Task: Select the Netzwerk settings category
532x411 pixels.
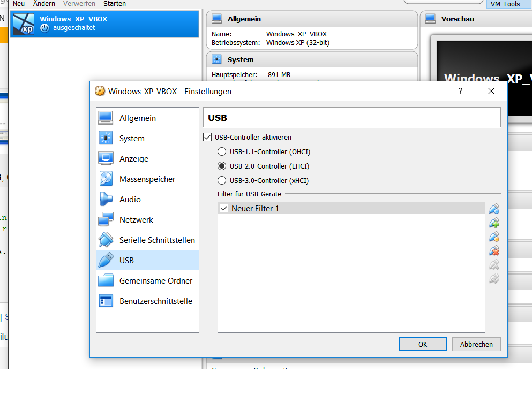Action: tap(147, 219)
